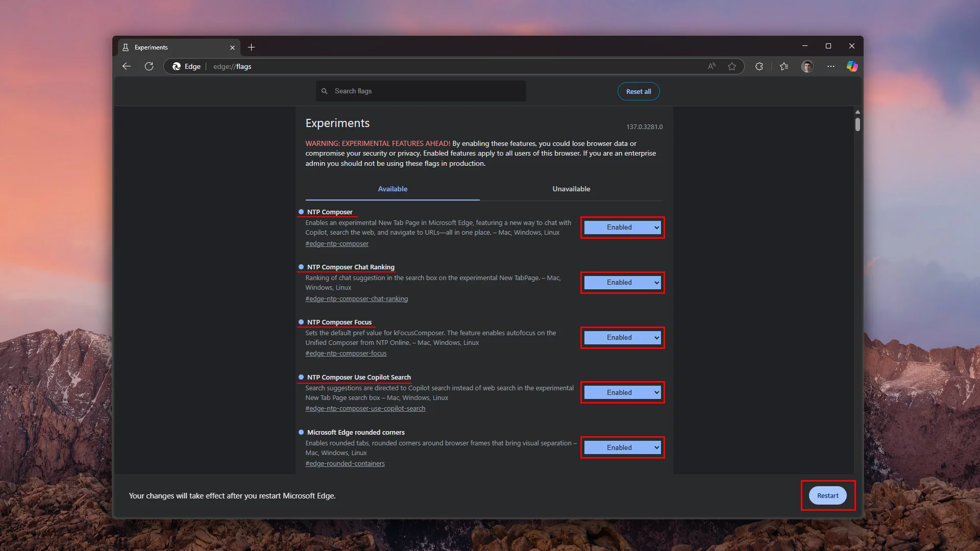Switch to the Available tab
The image size is (980, 551).
393,189
